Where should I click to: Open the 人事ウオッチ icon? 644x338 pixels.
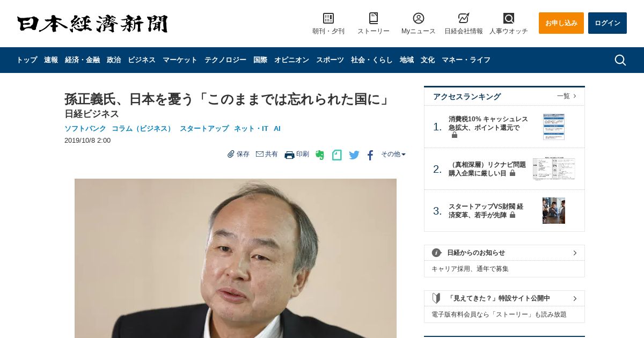(509, 18)
